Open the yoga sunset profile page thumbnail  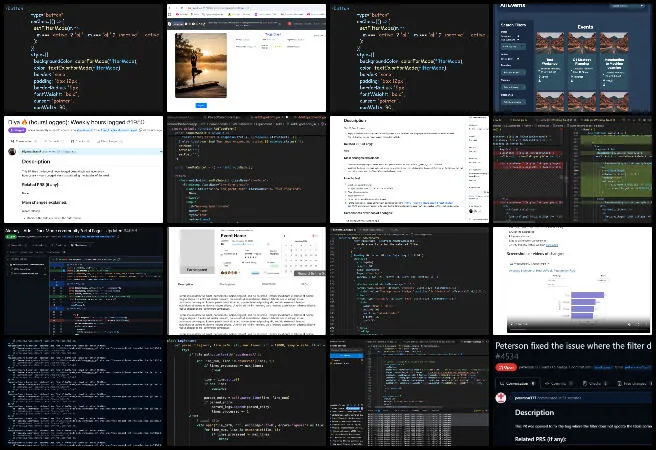tap(245, 56)
